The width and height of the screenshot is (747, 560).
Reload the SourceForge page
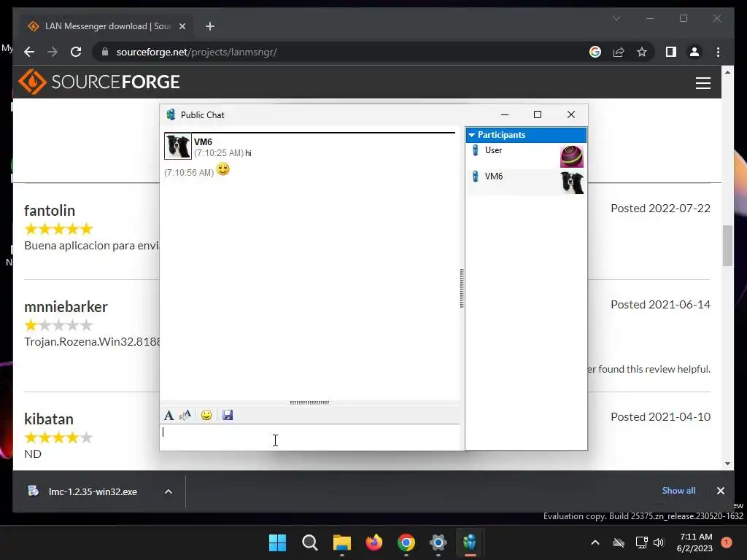click(76, 52)
